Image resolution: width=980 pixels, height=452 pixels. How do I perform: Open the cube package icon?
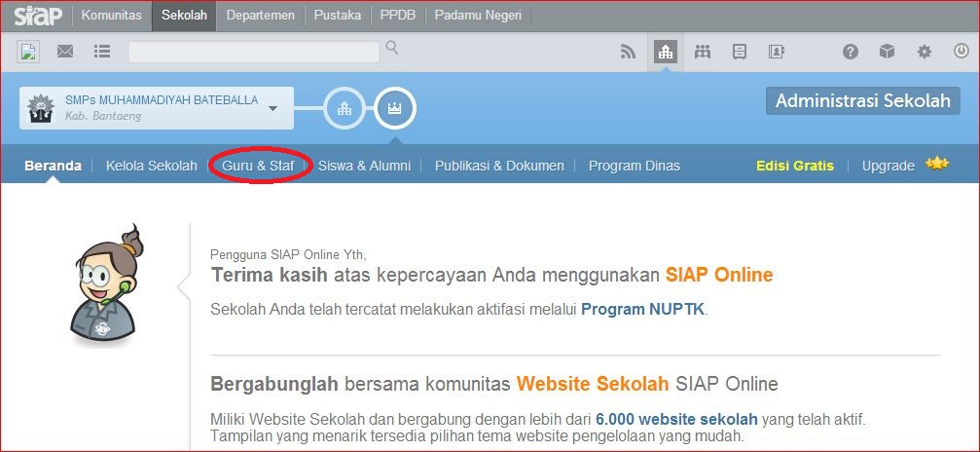click(x=887, y=52)
